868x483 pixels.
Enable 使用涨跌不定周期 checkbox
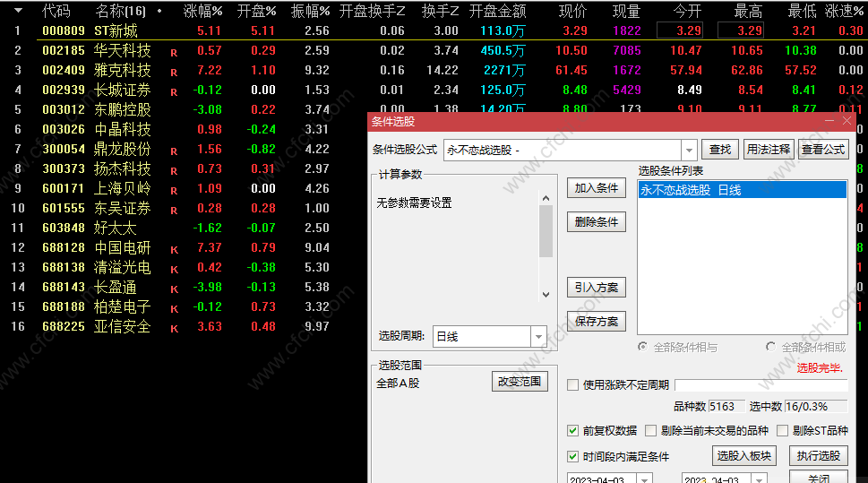point(573,385)
